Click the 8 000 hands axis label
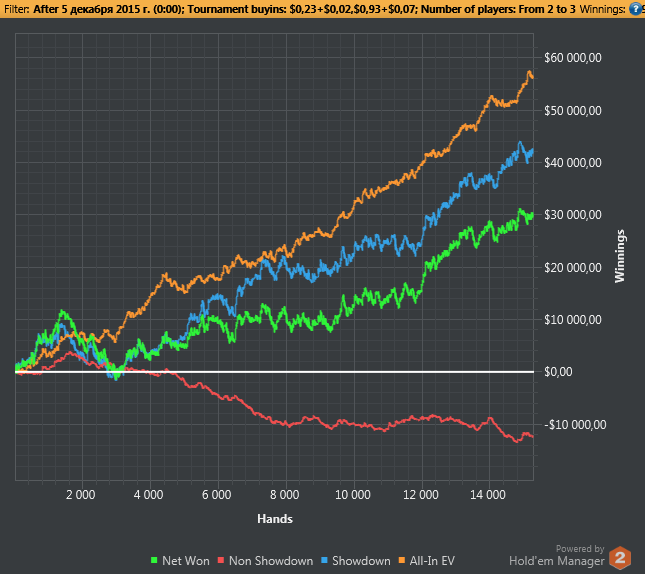Screen dimensions: 645x574 (285, 495)
